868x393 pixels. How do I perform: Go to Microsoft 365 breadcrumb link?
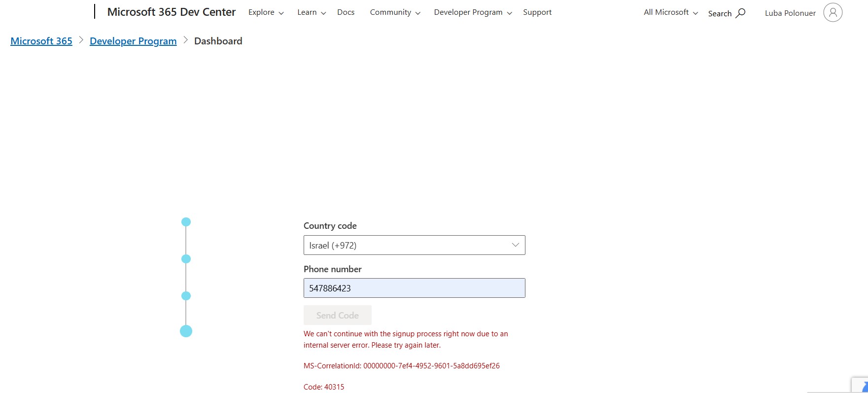click(41, 41)
